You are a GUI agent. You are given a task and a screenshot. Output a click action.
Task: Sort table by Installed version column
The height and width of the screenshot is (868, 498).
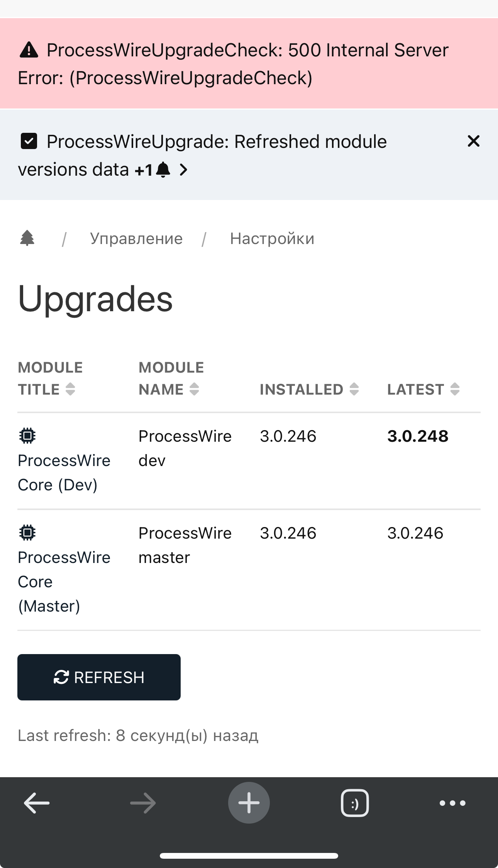(x=309, y=389)
